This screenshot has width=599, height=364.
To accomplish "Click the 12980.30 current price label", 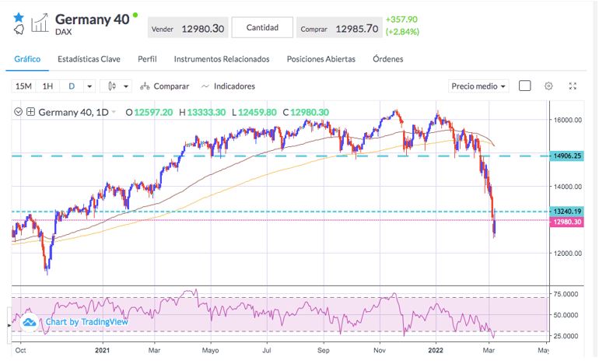I will point(567,222).
